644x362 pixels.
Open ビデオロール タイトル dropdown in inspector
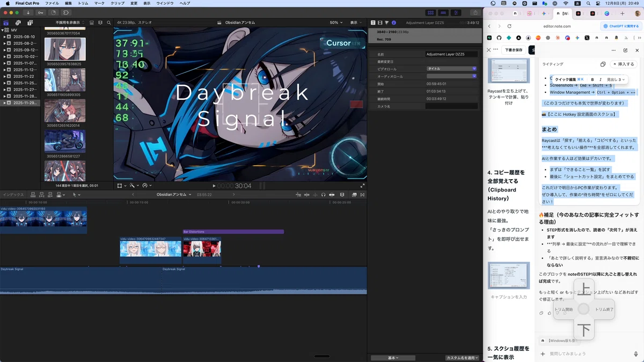451,69
